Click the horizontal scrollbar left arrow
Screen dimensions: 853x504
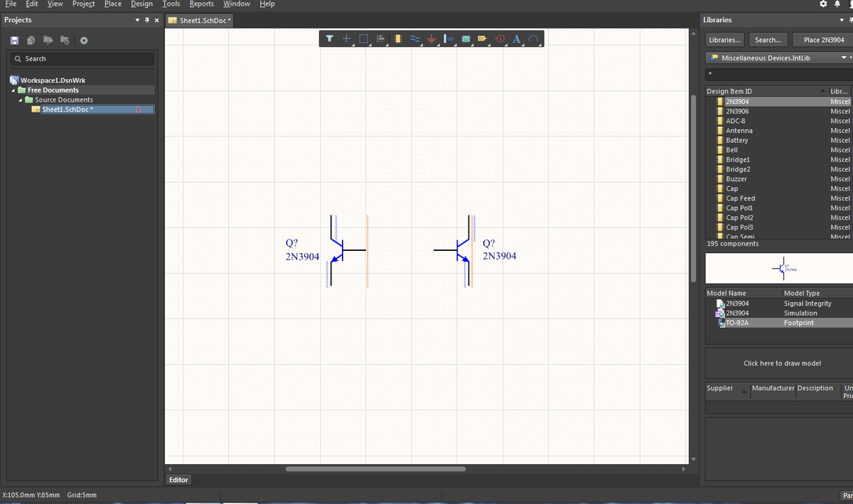pyautogui.click(x=170, y=469)
